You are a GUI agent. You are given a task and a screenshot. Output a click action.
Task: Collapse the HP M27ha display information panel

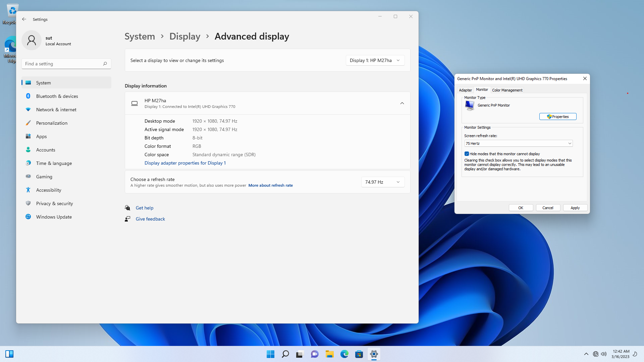[402, 103]
